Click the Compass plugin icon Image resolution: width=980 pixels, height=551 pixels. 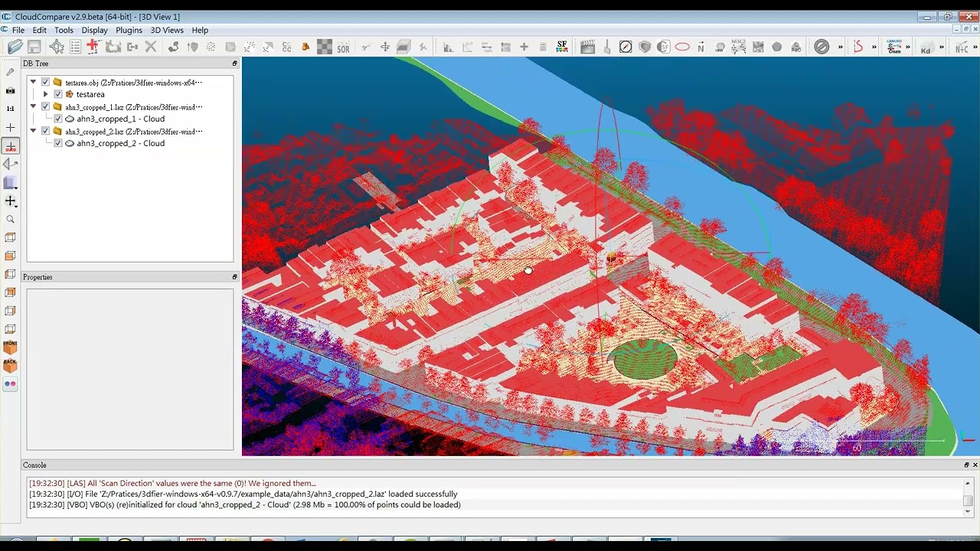coord(626,47)
